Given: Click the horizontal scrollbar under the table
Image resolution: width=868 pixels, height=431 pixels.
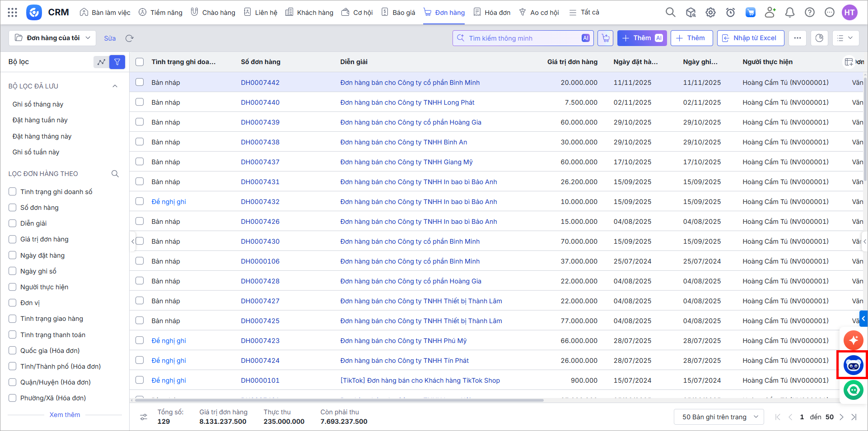Looking at the screenshot, I should (339, 400).
